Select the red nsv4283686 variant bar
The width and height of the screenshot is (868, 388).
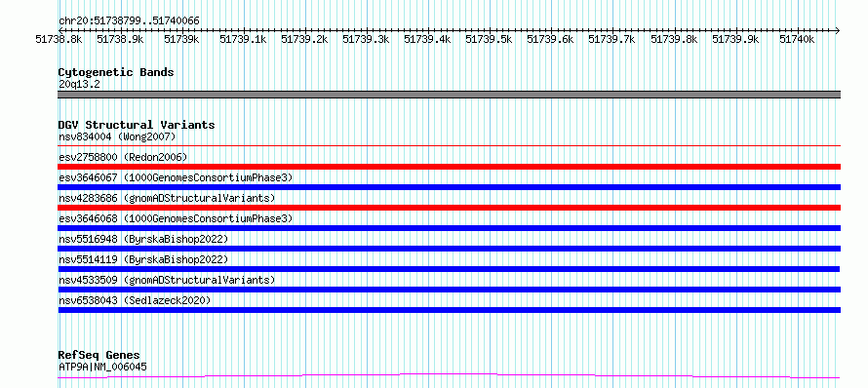tap(449, 208)
